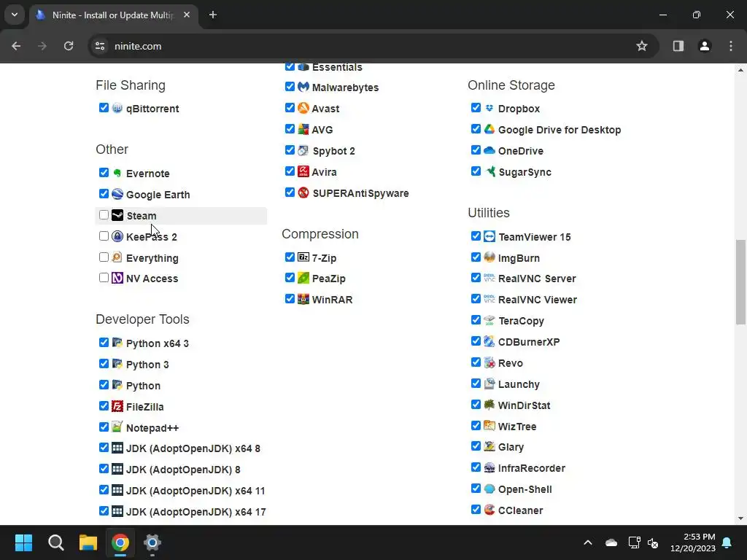747x560 pixels.
Task: Click the WinDirStat tree icon
Action: [x=489, y=405]
